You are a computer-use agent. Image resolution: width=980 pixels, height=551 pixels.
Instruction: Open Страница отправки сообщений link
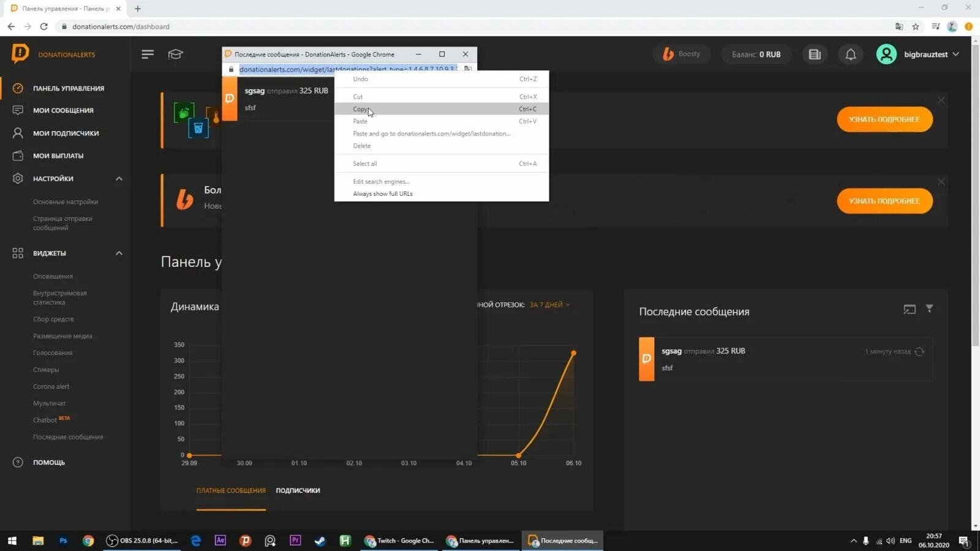[62, 223]
